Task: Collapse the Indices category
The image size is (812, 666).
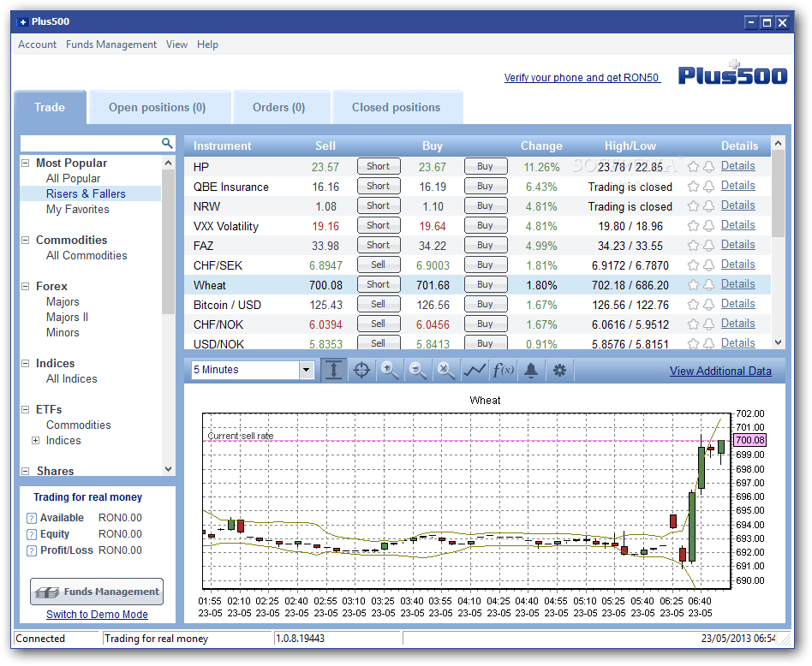Action: pyautogui.click(x=26, y=363)
